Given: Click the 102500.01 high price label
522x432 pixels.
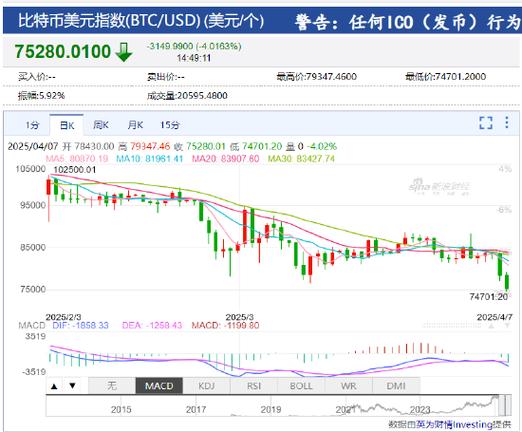Looking at the screenshot, I should click(x=75, y=170).
